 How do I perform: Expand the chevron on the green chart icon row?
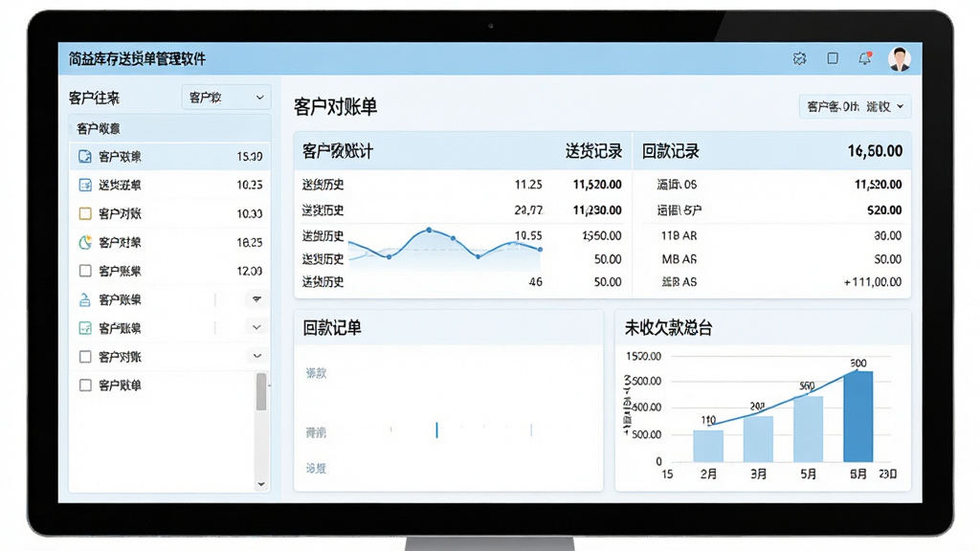(x=256, y=327)
